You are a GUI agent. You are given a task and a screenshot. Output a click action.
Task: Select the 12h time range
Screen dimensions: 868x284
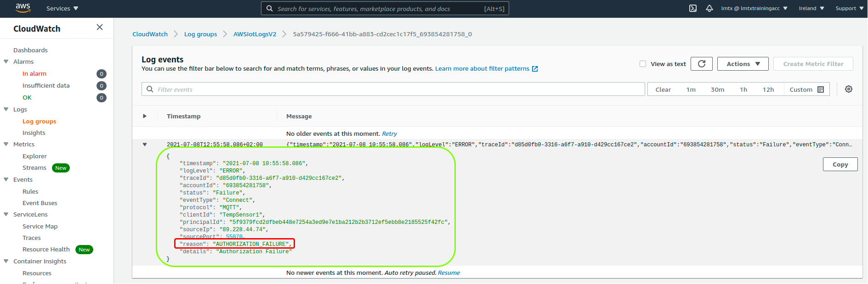(x=768, y=89)
